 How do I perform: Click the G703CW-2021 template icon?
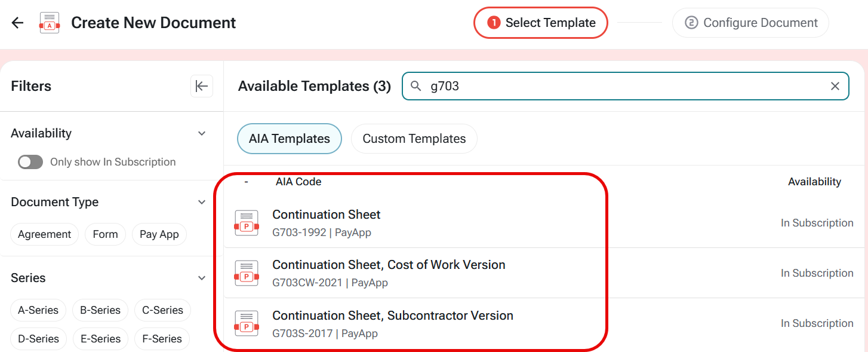(247, 273)
